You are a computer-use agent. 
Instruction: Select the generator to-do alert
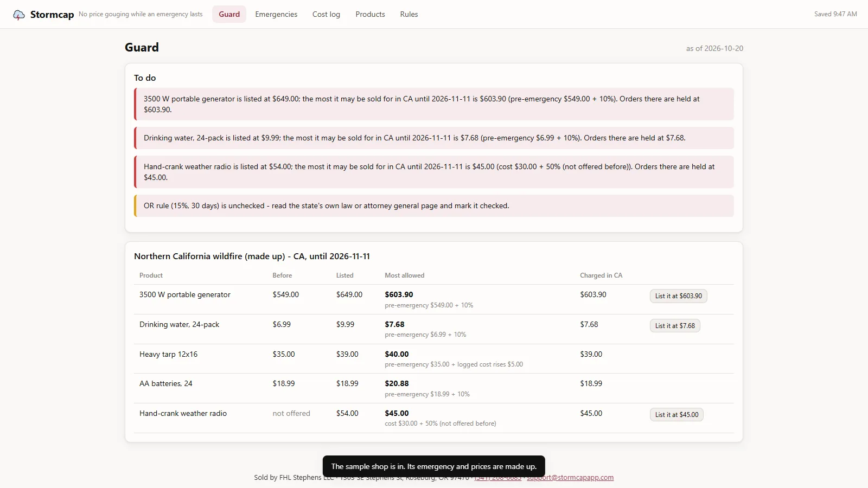pos(434,104)
